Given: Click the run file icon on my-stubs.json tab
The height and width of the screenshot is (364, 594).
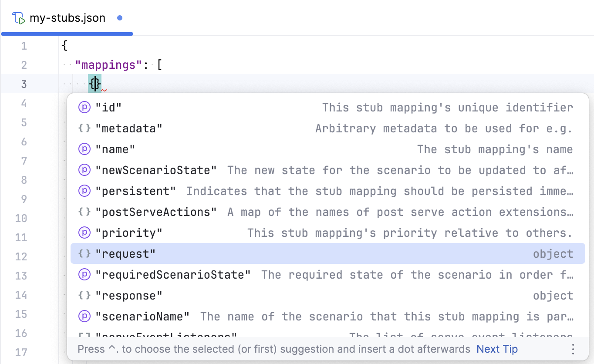Looking at the screenshot, I should click(x=19, y=18).
